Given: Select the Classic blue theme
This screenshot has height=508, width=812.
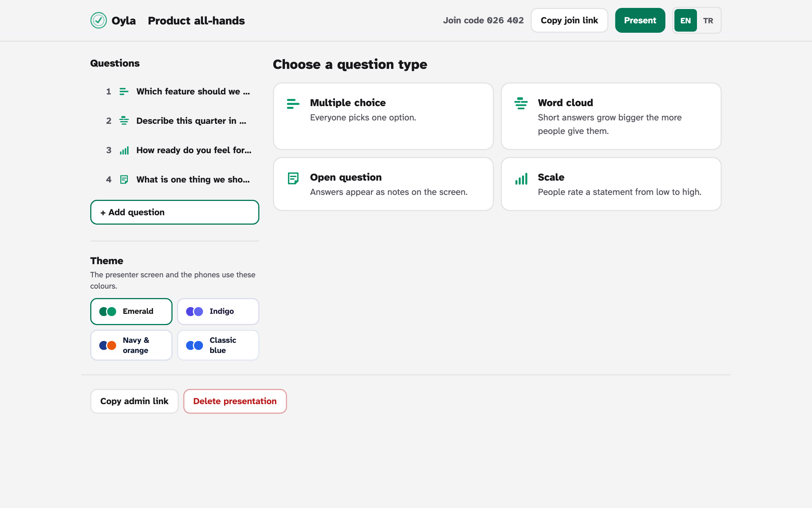Looking at the screenshot, I should coord(218,345).
